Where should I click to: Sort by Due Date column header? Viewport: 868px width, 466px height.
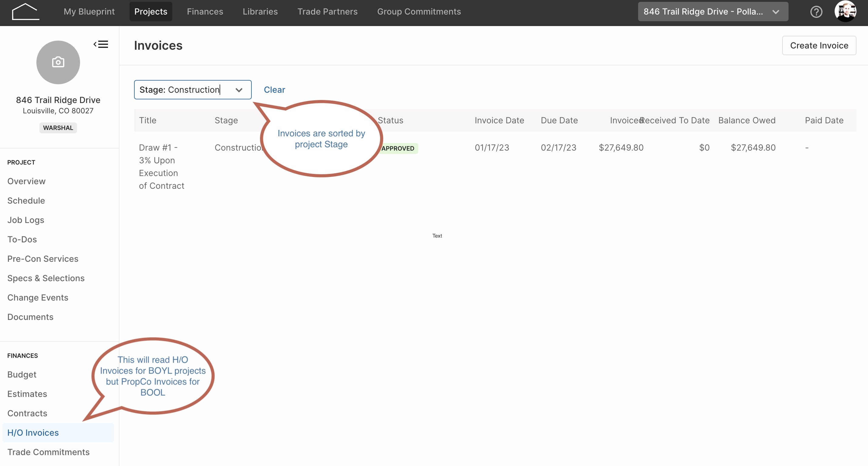coord(559,120)
